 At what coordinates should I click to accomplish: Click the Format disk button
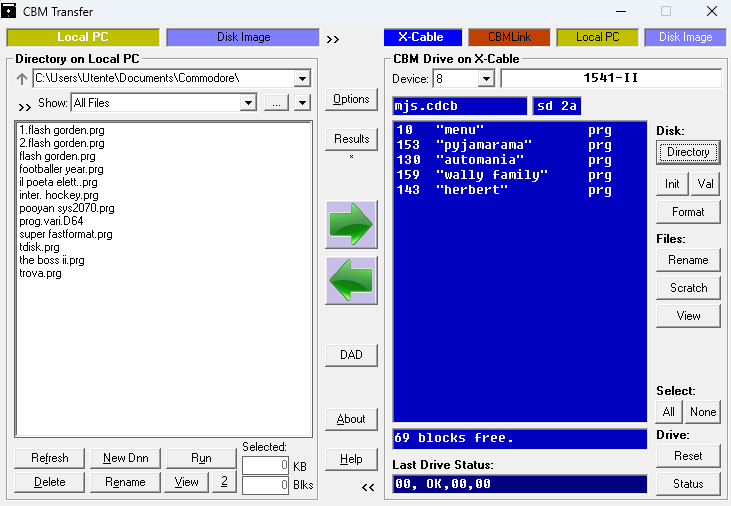coord(688,212)
